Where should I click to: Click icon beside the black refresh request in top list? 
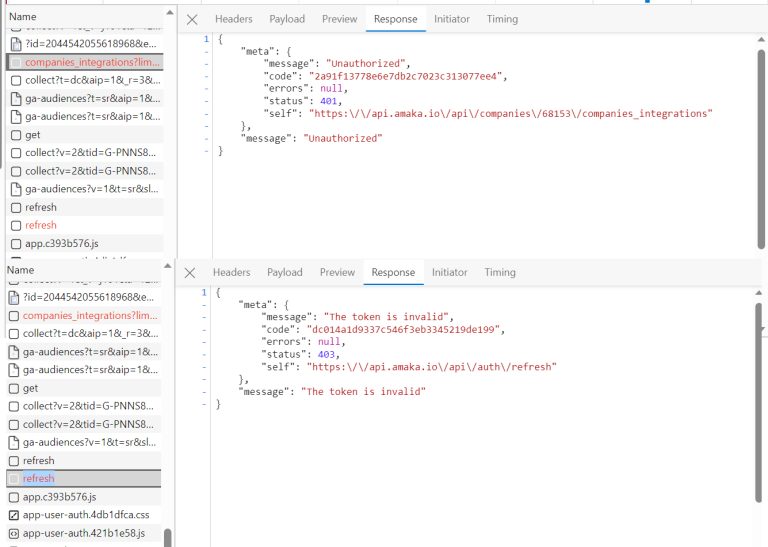point(16,208)
